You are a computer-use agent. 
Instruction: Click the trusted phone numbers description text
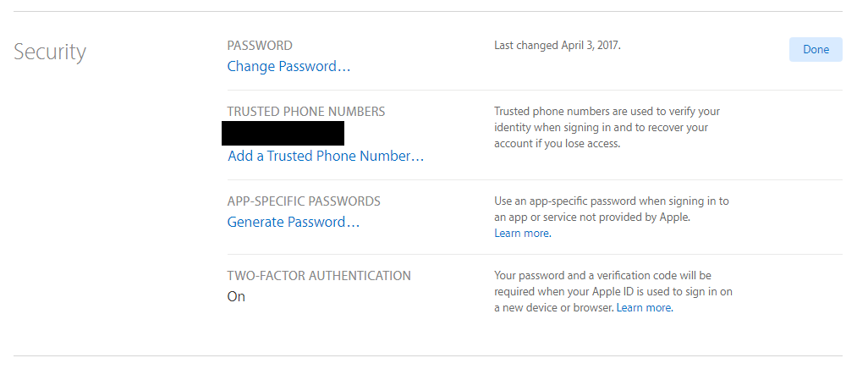[x=607, y=128]
